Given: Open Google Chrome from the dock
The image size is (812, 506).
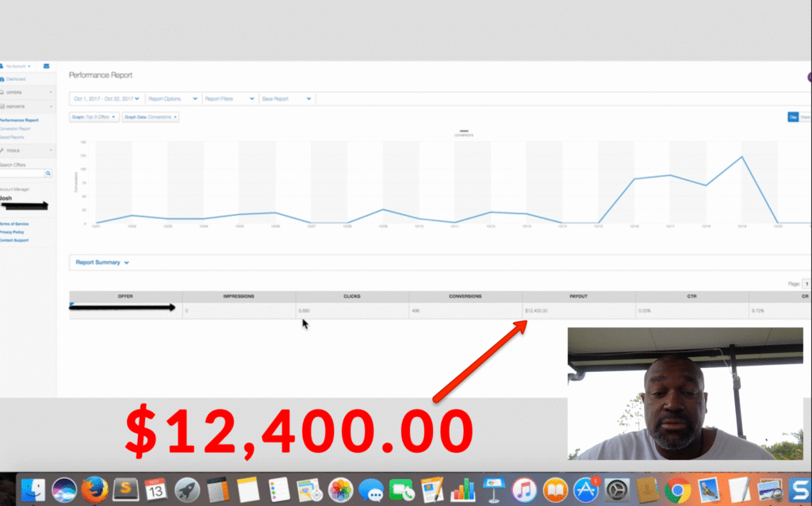Looking at the screenshot, I should (x=678, y=490).
